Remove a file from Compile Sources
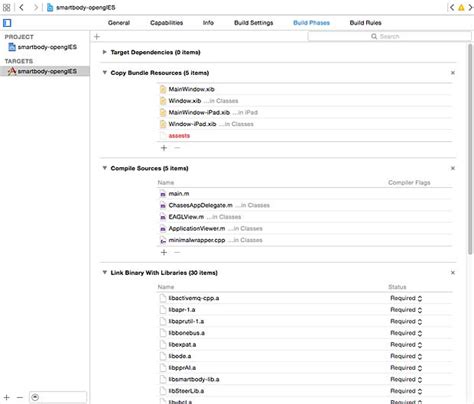 coord(177,252)
